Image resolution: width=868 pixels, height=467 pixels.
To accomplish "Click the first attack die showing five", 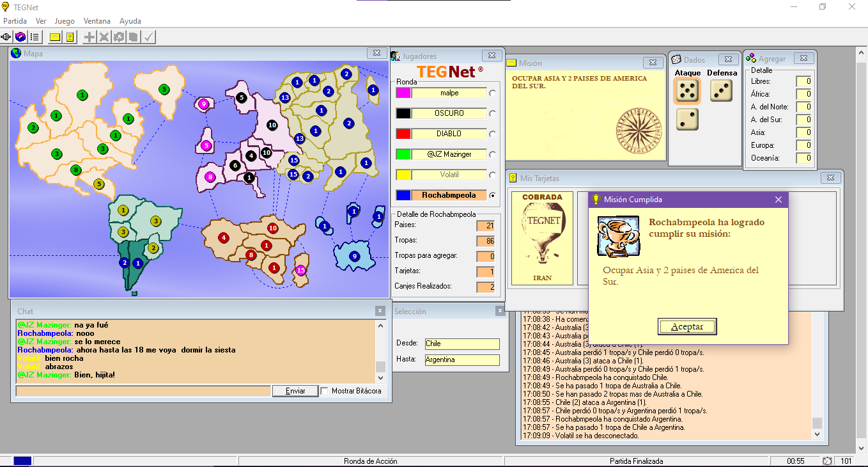I will pos(687,91).
